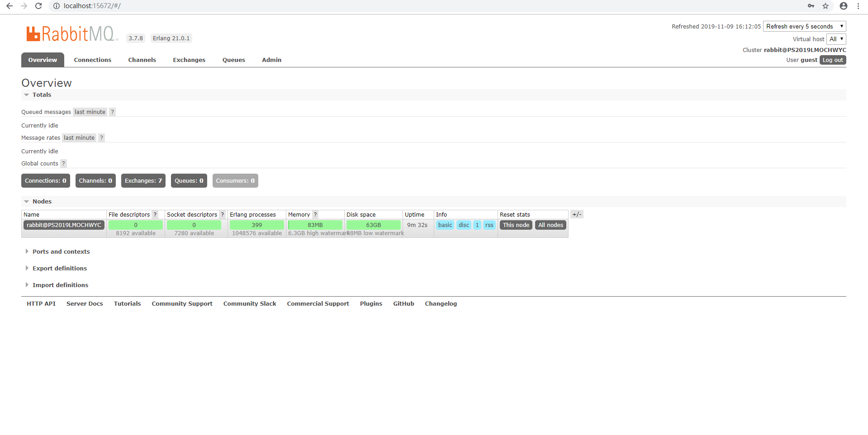Viewport: 868px width, 435px height.
Task: Open the Tutorials link
Action: point(128,304)
